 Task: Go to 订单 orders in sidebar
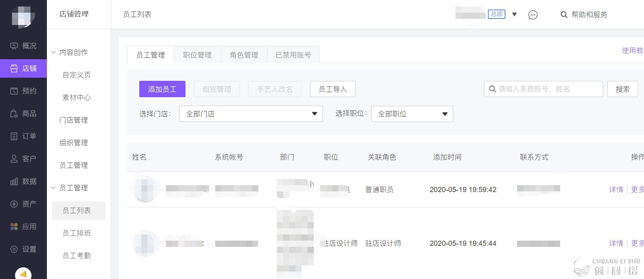coord(14,136)
